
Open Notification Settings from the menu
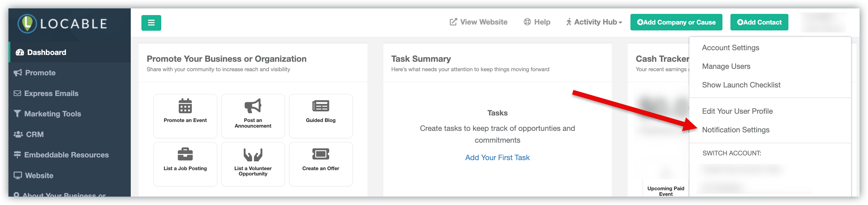coord(735,130)
